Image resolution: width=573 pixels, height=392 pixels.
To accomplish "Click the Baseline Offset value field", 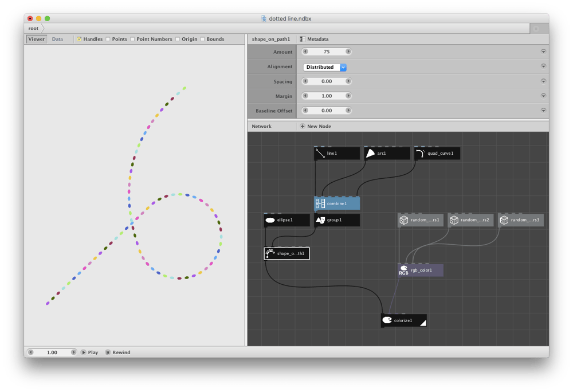I will click(x=327, y=111).
